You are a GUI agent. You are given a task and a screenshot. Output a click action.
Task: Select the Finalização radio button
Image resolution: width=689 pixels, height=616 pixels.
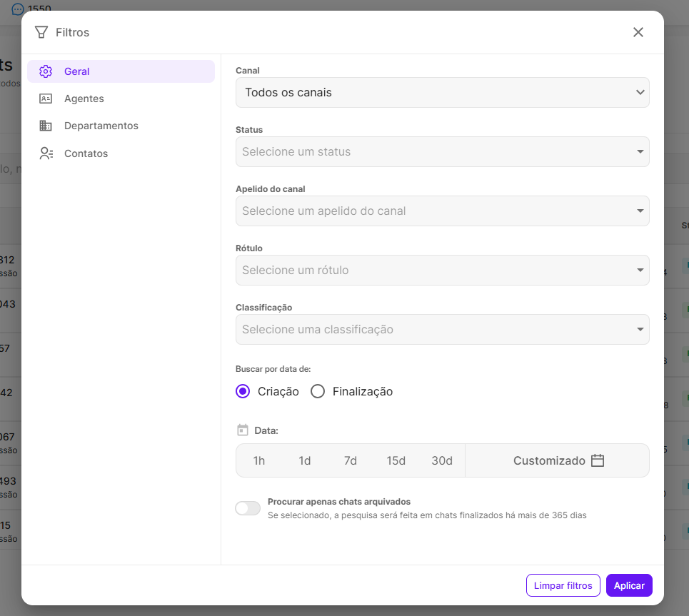[318, 391]
